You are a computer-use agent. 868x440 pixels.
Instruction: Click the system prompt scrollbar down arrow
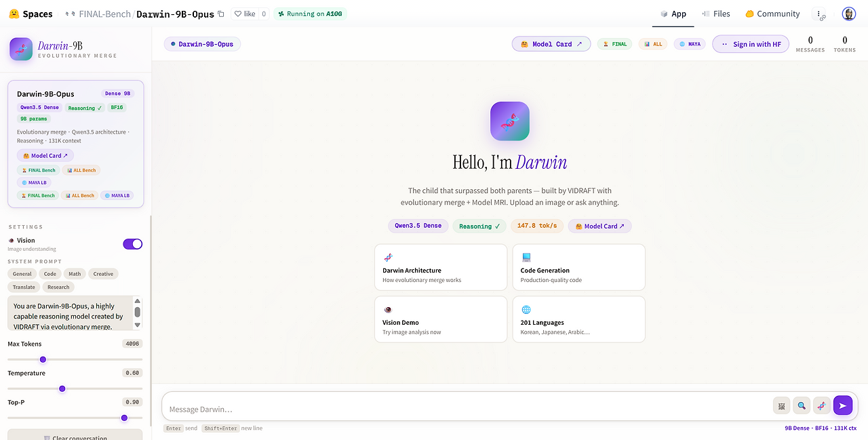pos(138,325)
